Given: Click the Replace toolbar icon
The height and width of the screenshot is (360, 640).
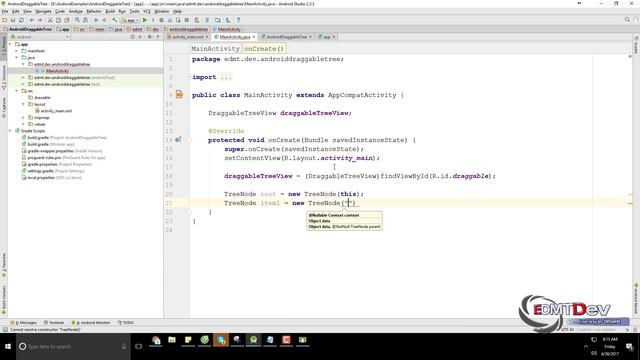Looking at the screenshot, I should (85, 20).
